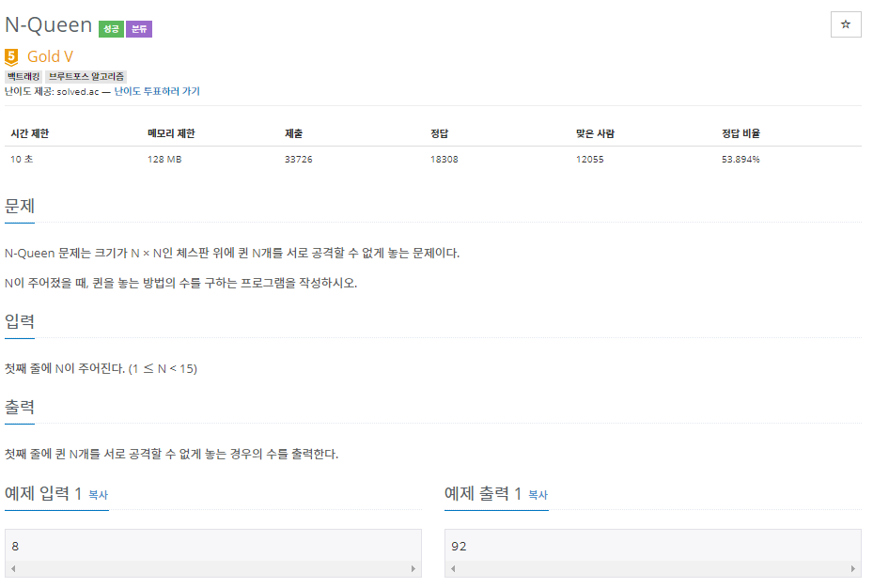
Task: Click the accepted count 18308
Action: (x=444, y=159)
